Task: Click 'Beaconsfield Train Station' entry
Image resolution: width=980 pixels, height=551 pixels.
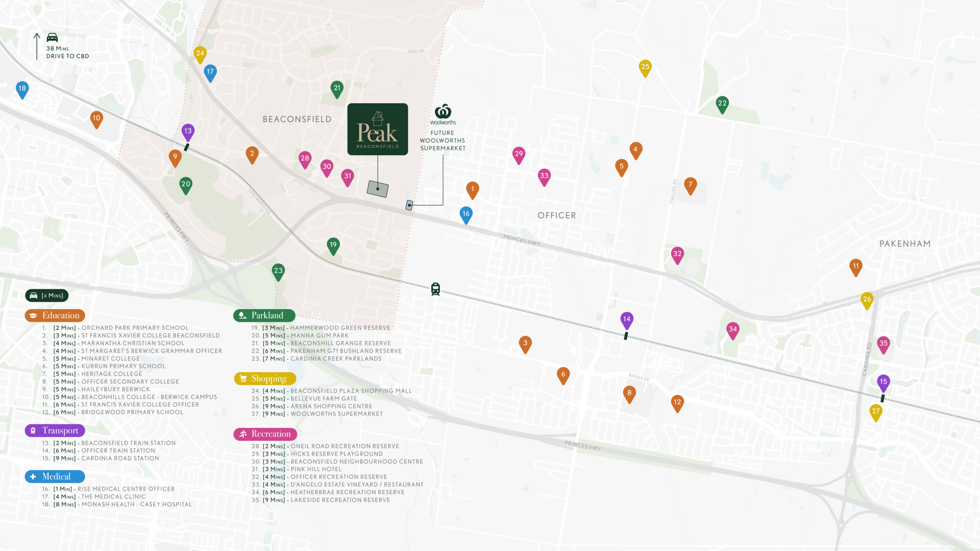Action: [x=109, y=443]
